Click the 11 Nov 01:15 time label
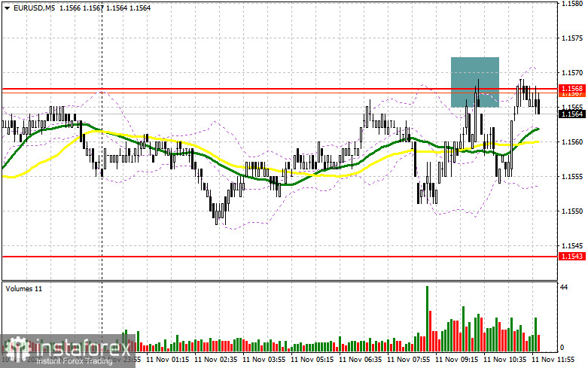Image resolution: width=588 pixels, height=368 pixels. point(168,360)
